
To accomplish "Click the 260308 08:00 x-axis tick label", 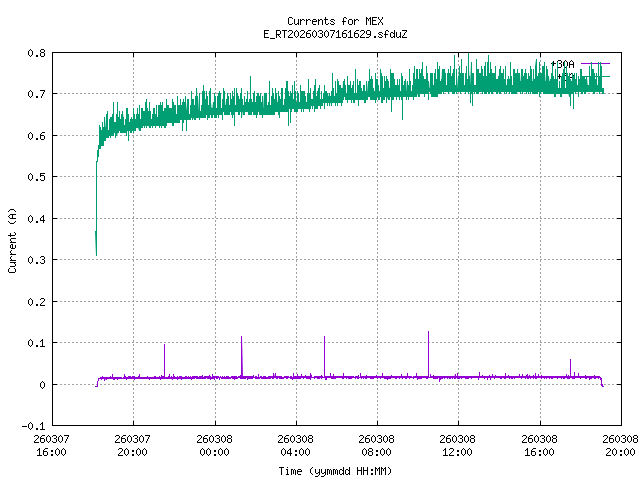I will (x=376, y=445).
